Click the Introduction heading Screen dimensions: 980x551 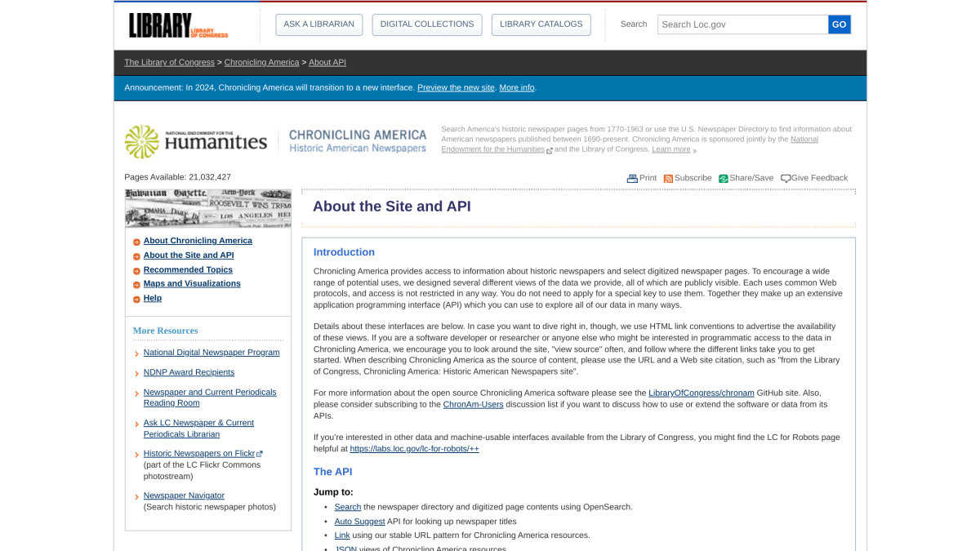pyautogui.click(x=344, y=252)
